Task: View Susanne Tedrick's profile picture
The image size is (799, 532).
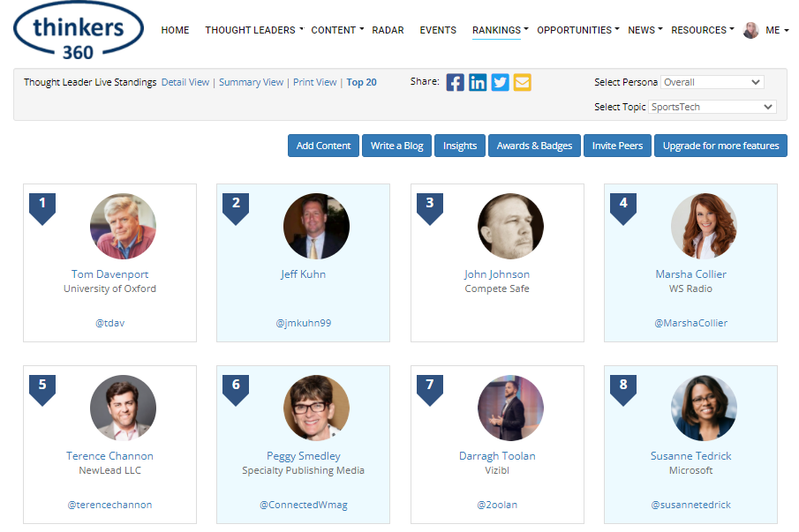Action: click(x=704, y=408)
